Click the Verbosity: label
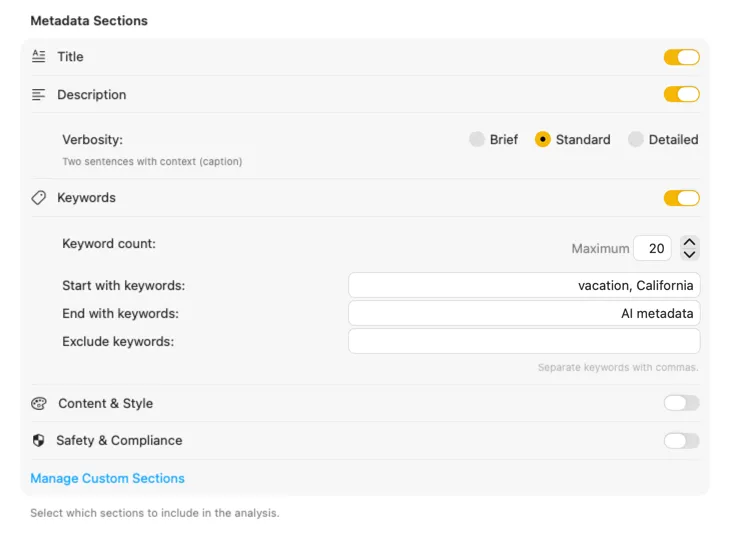Screen dimensions: 730x550 point(93,139)
